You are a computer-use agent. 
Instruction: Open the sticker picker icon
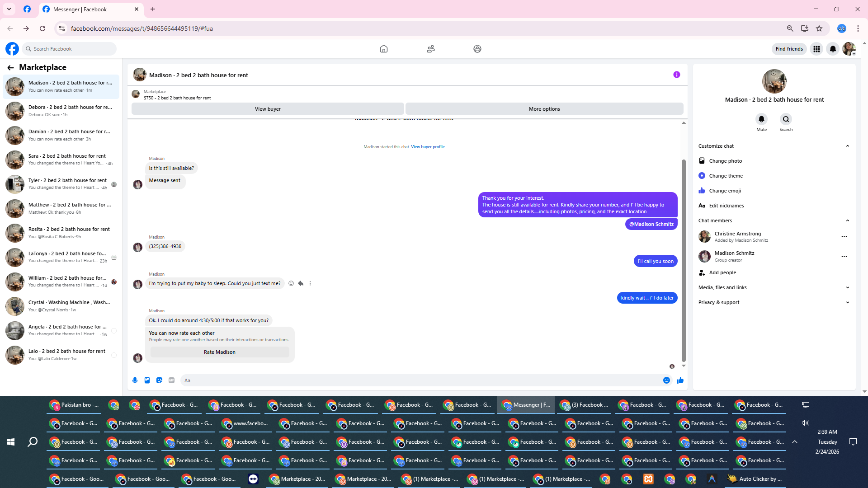click(x=159, y=380)
